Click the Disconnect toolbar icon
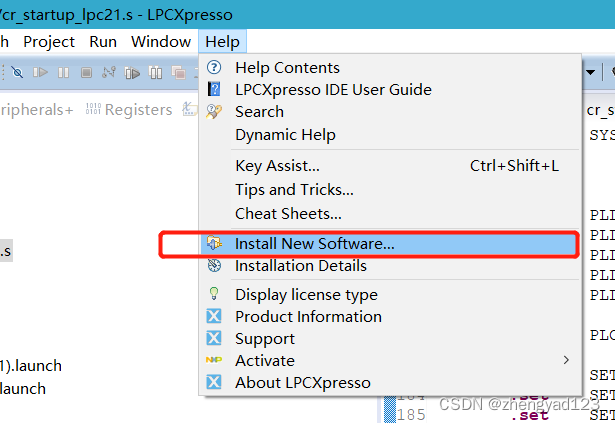The width and height of the screenshot is (615, 423). (109, 72)
